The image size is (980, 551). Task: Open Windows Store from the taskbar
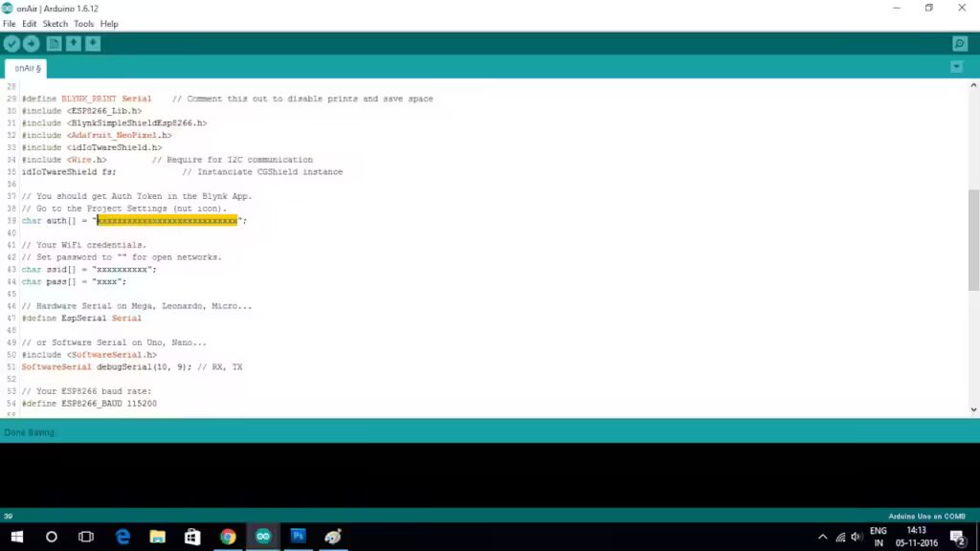click(x=192, y=537)
